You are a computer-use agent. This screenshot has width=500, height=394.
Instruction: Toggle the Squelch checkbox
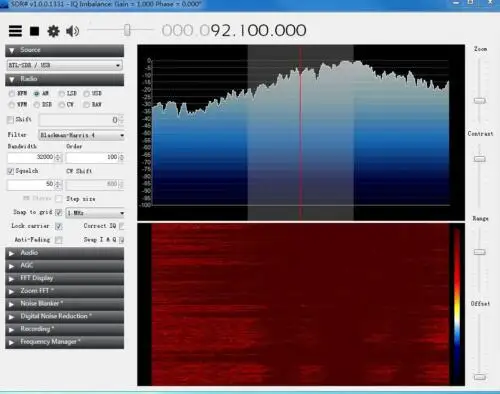pos(11,171)
